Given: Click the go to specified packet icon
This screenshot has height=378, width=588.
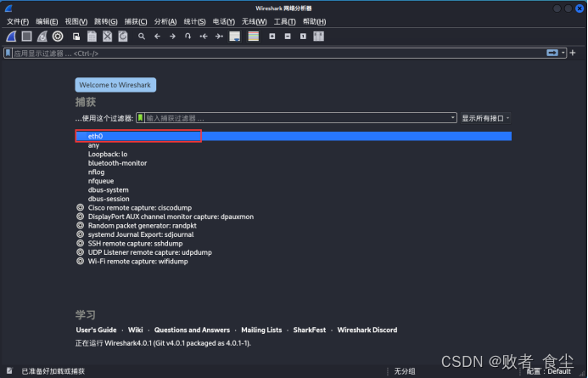Looking at the screenshot, I should pos(188,37).
